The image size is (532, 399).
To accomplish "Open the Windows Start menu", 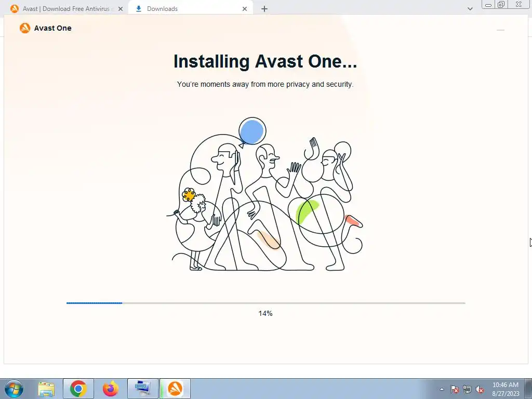I will click(x=14, y=389).
